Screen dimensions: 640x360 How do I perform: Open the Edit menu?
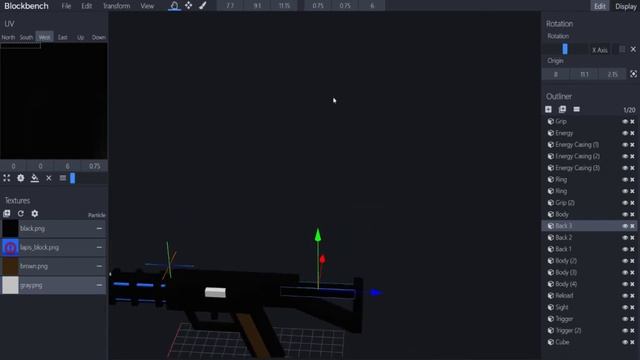[x=87, y=6]
